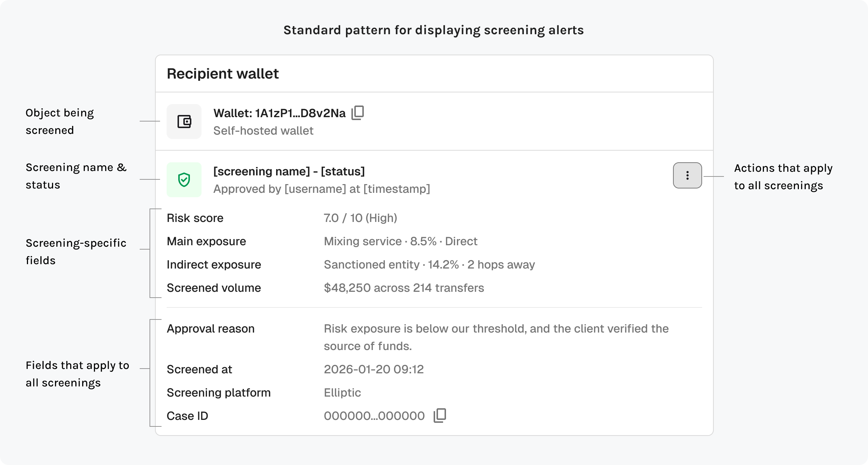Click the green shield status icon

(x=184, y=180)
